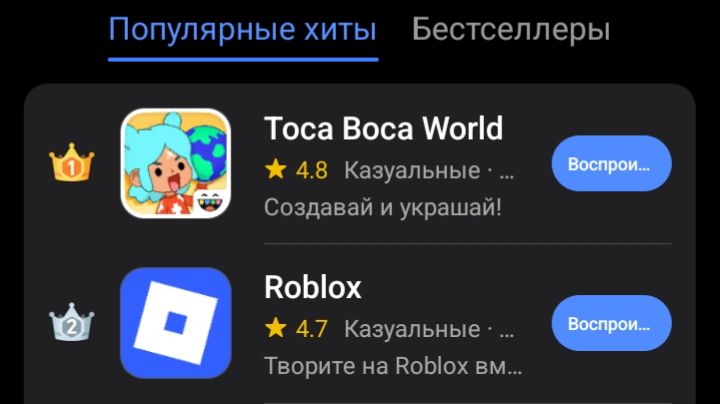The height and width of the screenshot is (404, 720).
Task: Open the Toca Boca World title
Action: click(x=383, y=128)
